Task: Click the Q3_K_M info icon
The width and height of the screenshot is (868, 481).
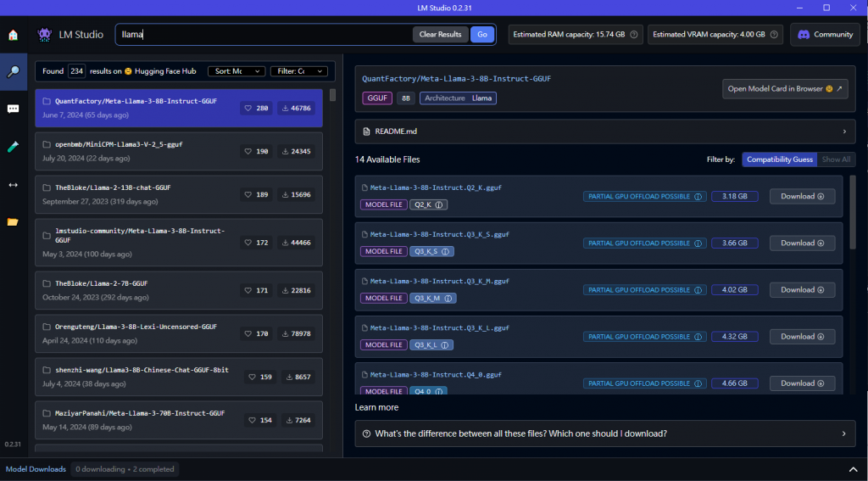Action: (x=448, y=298)
